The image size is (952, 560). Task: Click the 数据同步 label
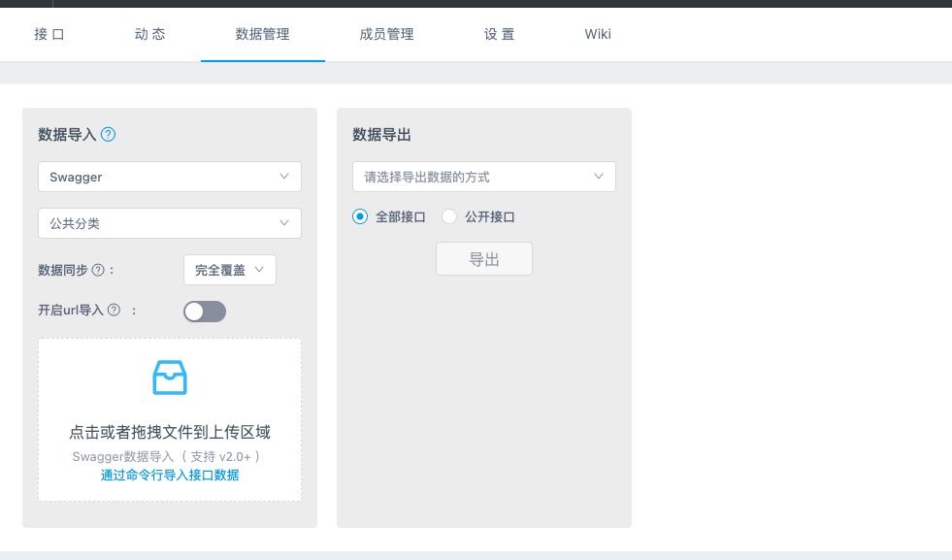(x=62, y=270)
